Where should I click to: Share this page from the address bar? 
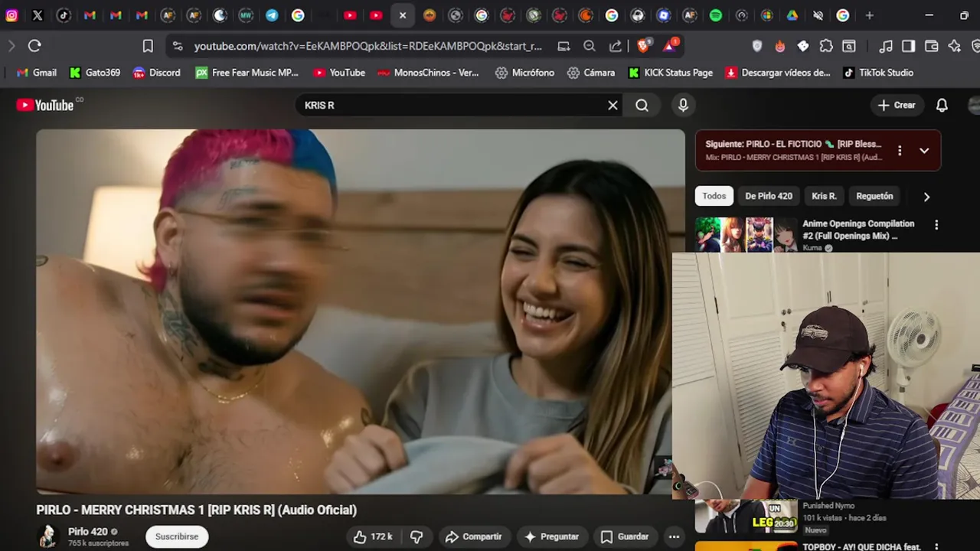616,46
